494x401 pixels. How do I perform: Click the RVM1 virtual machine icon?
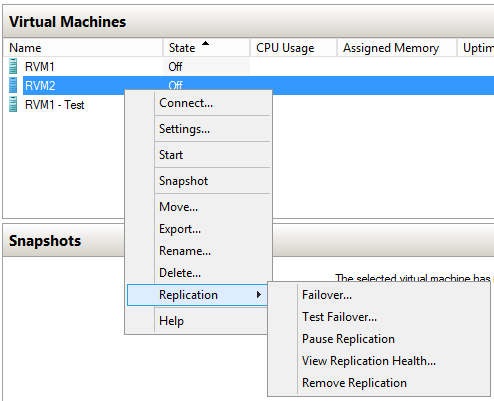point(13,66)
